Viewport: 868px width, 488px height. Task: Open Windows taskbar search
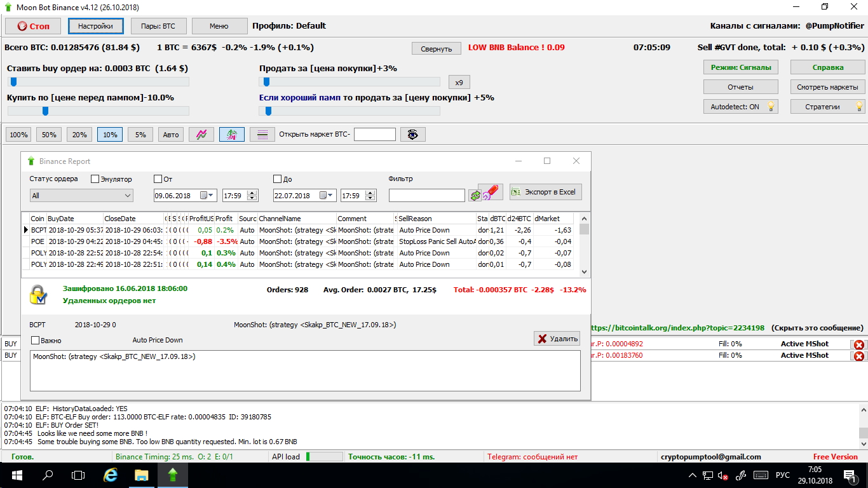pos(47,475)
